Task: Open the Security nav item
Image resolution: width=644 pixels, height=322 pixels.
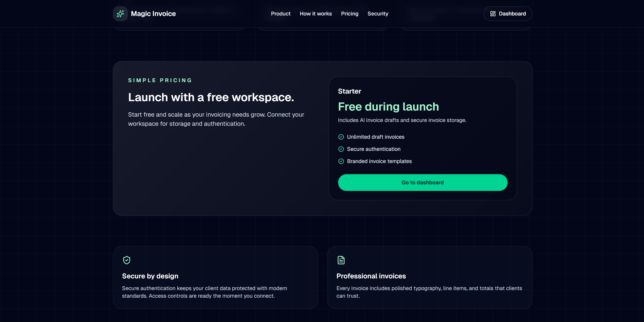Action: (378, 14)
